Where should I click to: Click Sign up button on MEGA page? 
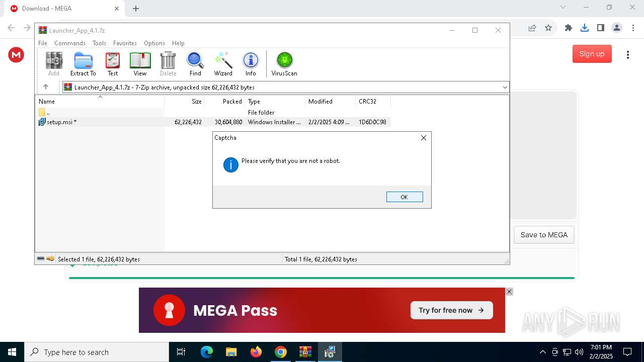pos(592,54)
